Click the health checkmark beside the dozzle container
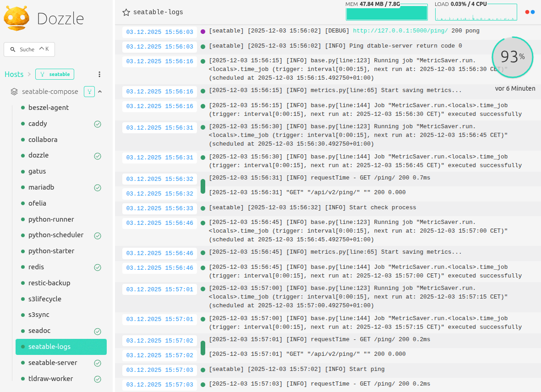Screen dimensions: 541x392 tap(98, 156)
